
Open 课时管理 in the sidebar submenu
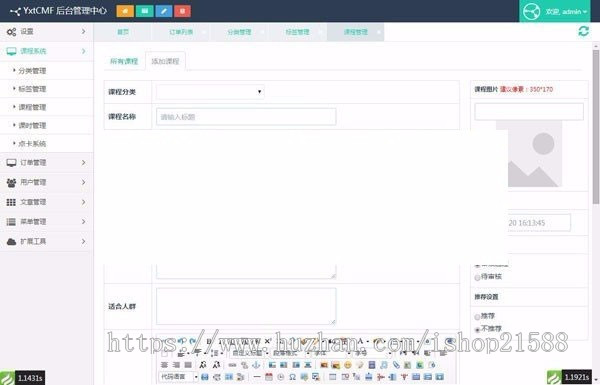(32, 125)
